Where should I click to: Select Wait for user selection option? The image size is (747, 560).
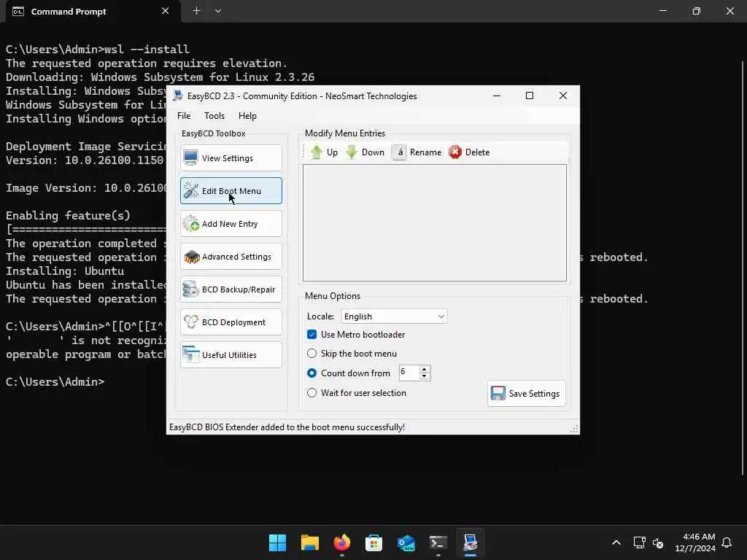click(312, 393)
